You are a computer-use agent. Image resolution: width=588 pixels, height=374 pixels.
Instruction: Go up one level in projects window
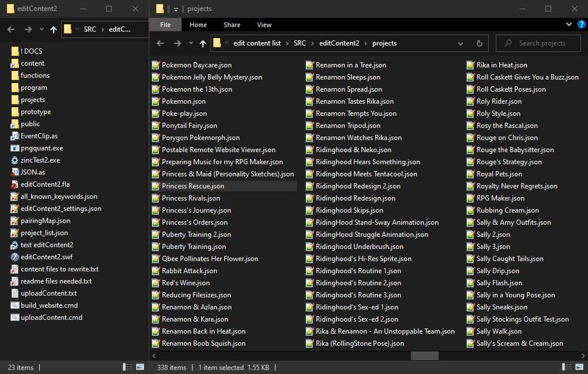pyautogui.click(x=203, y=43)
